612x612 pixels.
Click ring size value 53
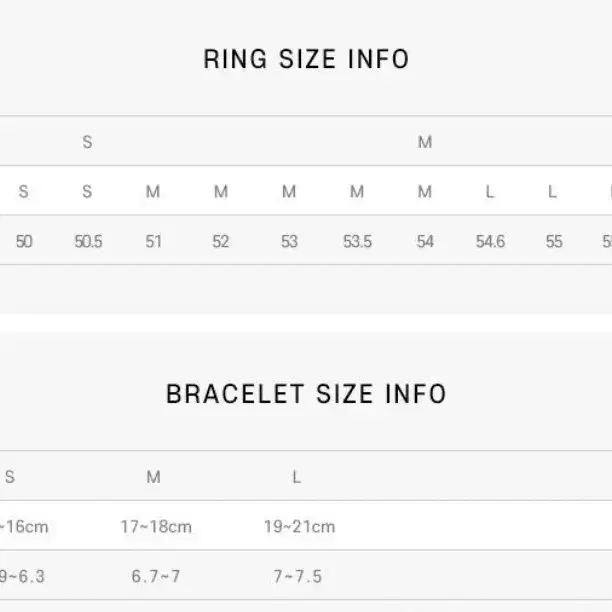coord(289,242)
